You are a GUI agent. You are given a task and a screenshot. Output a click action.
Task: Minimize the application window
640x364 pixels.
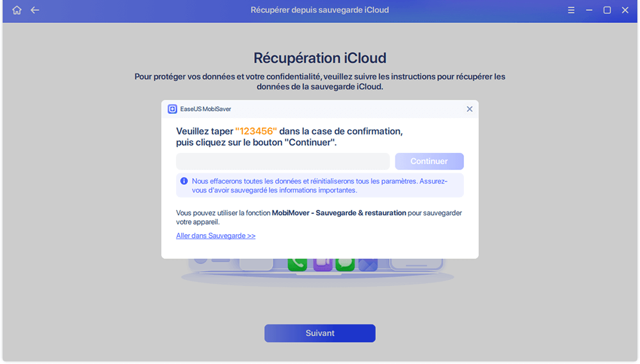(589, 10)
